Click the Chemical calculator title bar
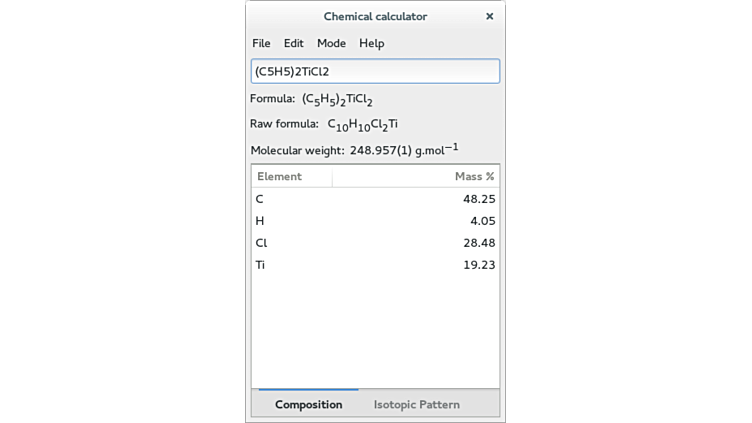This screenshot has height=423, width=752. point(375,16)
